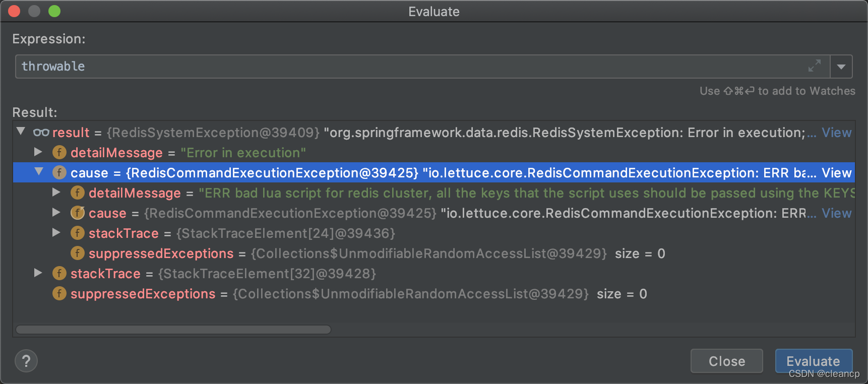Image resolution: width=868 pixels, height=384 pixels.
Task: Click field icon of StackTraceElement[32] row
Action: point(59,273)
